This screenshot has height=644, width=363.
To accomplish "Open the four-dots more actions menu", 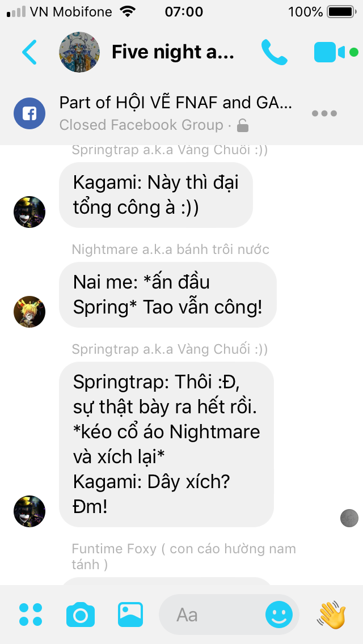I will tap(31, 615).
